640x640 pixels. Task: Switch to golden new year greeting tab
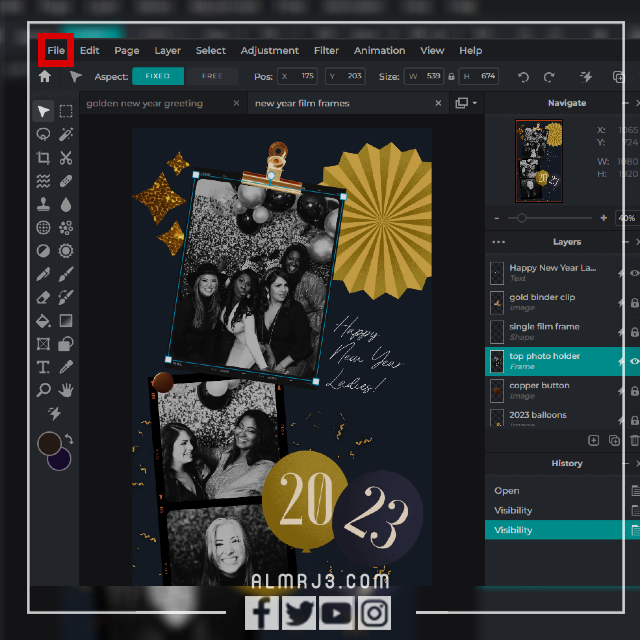[x=144, y=103]
